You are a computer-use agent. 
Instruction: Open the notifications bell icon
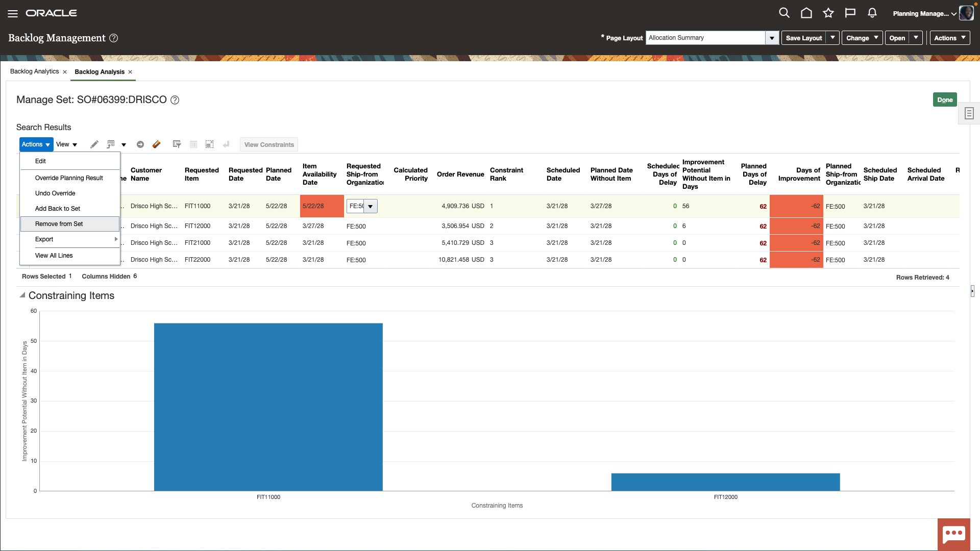872,13
